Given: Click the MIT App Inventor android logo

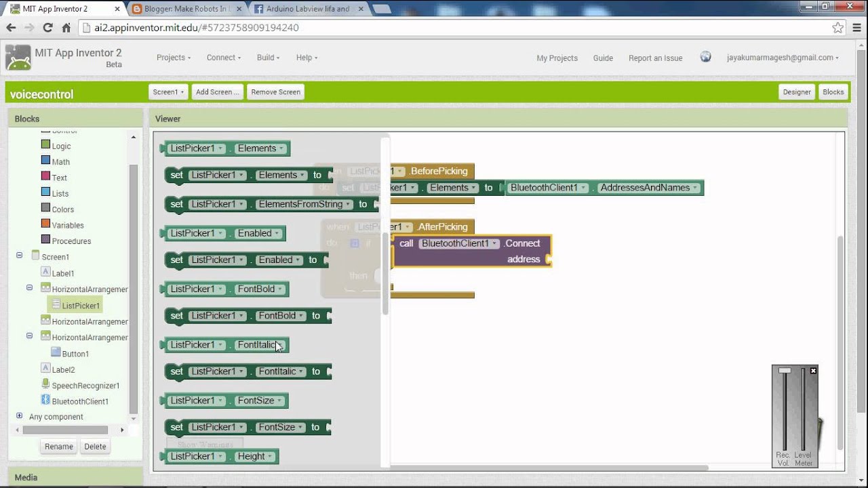Looking at the screenshot, I should click(x=18, y=58).
